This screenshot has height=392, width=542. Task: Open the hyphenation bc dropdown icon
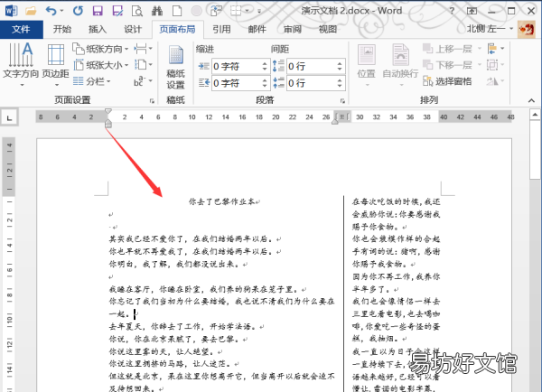[x=143, y=81]
